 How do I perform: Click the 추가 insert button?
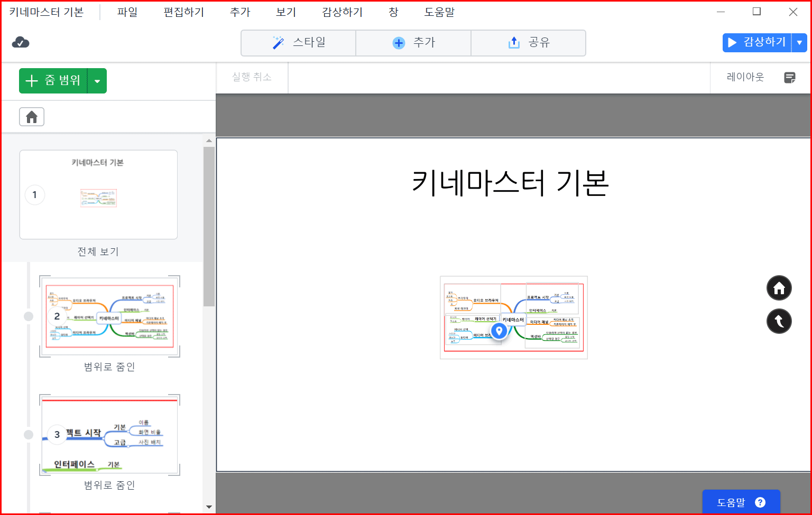coord(413,43)
